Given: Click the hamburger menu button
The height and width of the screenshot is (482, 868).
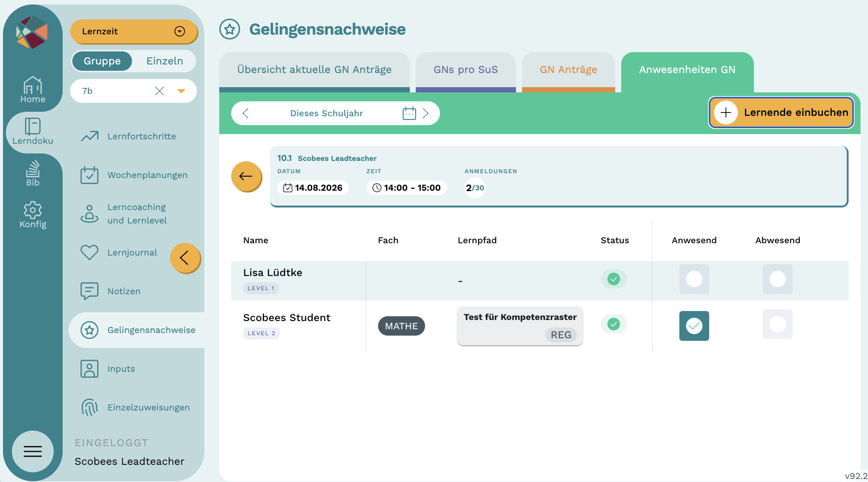Looking at the screenshot, I should click(33, 451).
